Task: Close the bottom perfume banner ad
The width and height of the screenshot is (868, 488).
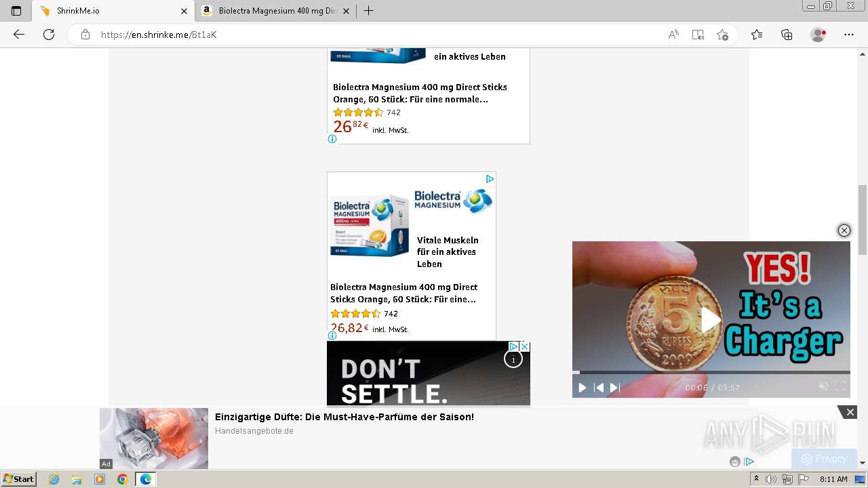Action: pyautogui.click(x=850, y=412)
